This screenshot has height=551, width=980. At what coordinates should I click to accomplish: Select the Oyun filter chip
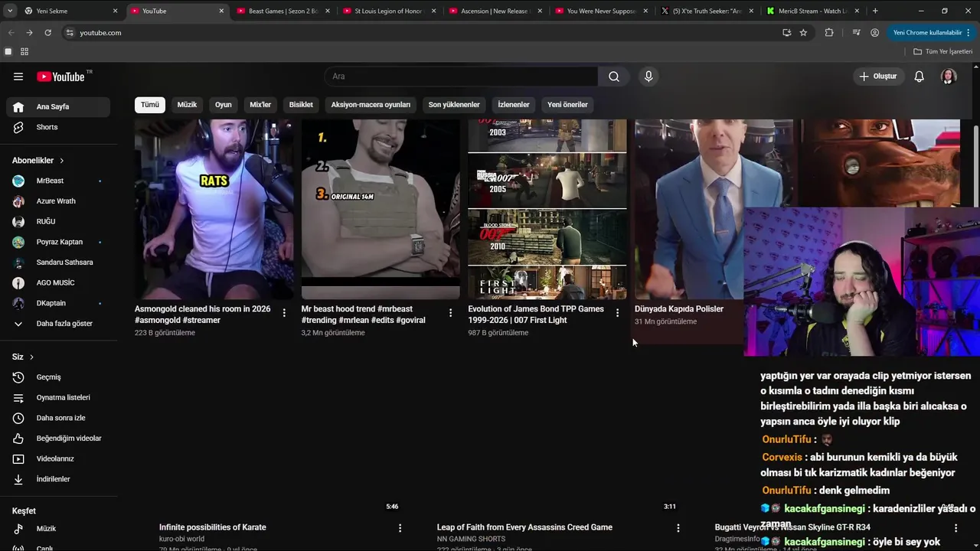click(224, 105)
